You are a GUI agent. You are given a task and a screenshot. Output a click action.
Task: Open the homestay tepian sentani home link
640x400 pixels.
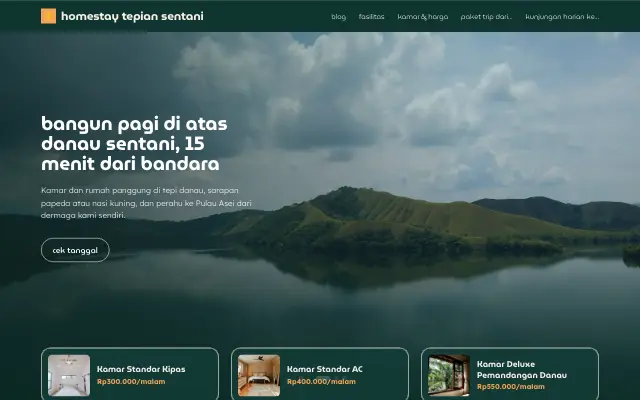(132, 16)
